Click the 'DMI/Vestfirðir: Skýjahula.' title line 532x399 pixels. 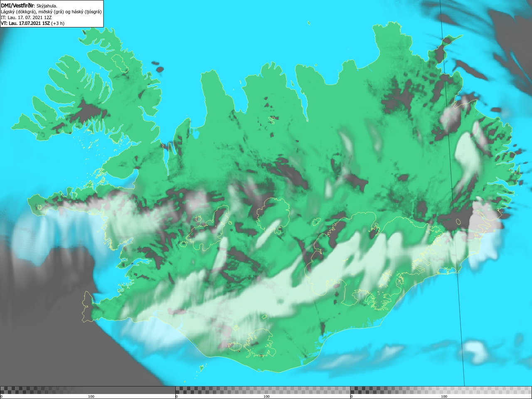click(x=29, y=6)
